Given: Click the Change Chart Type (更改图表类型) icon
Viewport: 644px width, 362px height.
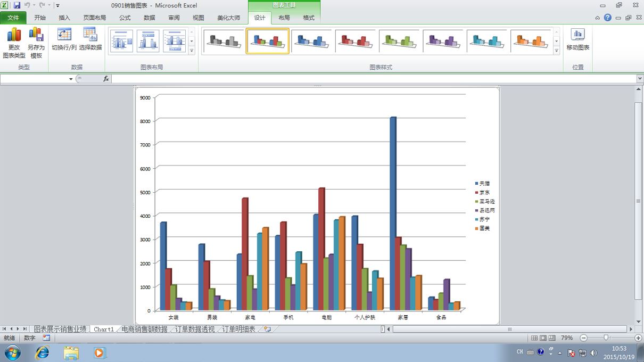Looking at the screenshot, I should [14, 43].
